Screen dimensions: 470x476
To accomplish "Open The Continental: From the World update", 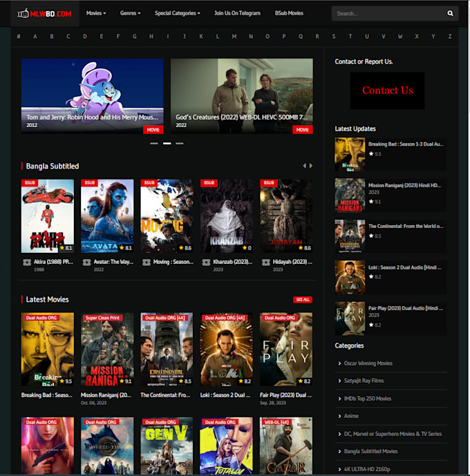I will [406, 226].
